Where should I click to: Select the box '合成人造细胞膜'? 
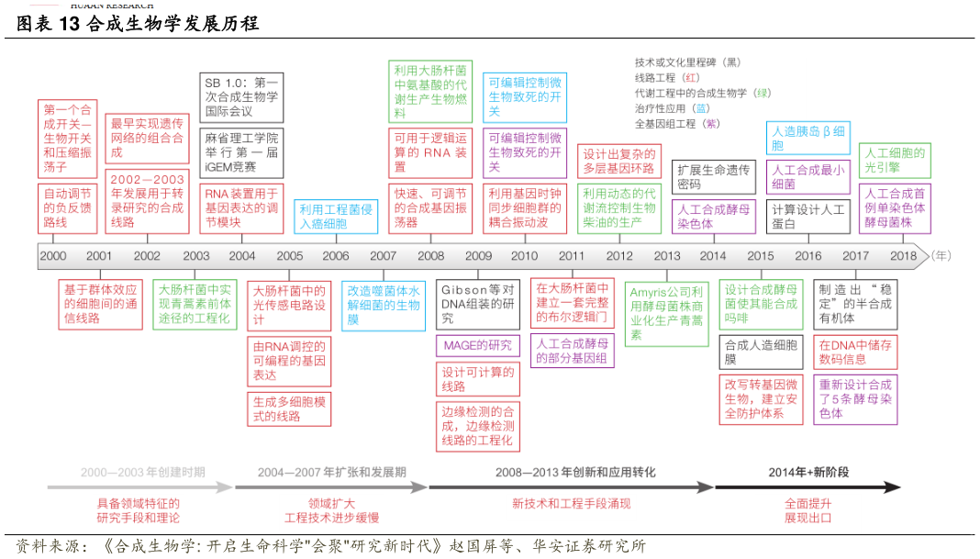762,352
